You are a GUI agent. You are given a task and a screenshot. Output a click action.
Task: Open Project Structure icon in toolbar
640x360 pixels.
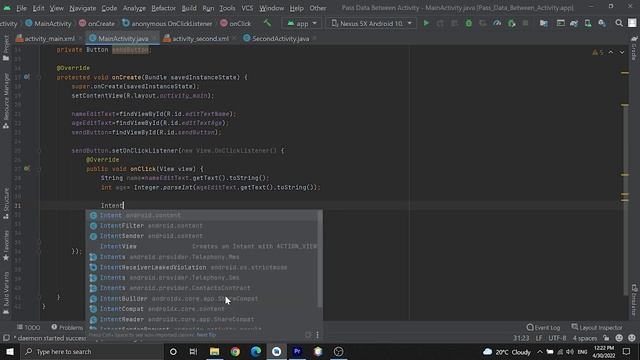click(544, 23)
